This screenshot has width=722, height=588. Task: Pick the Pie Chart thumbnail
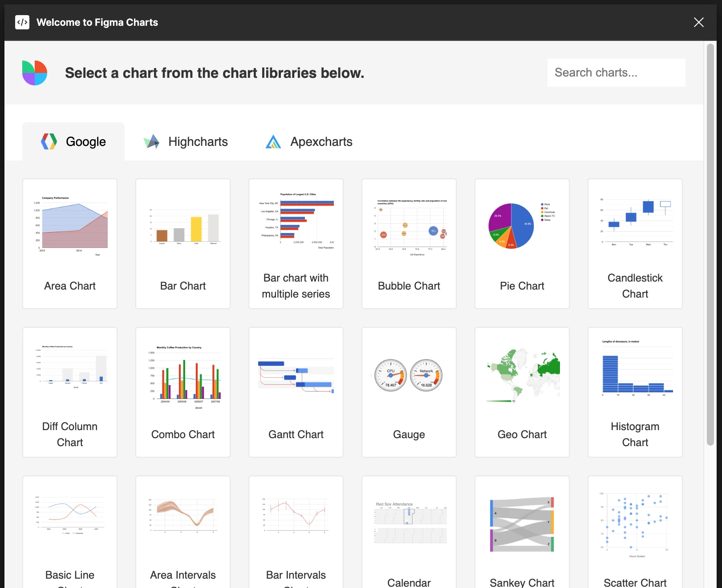[522, 226]
